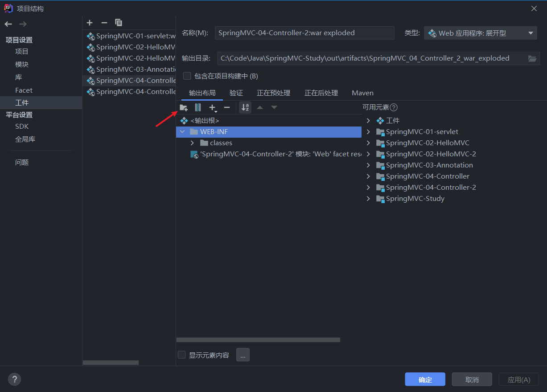
Task: Open the 正在预处理 tab
Action: (x=273, y=93)
